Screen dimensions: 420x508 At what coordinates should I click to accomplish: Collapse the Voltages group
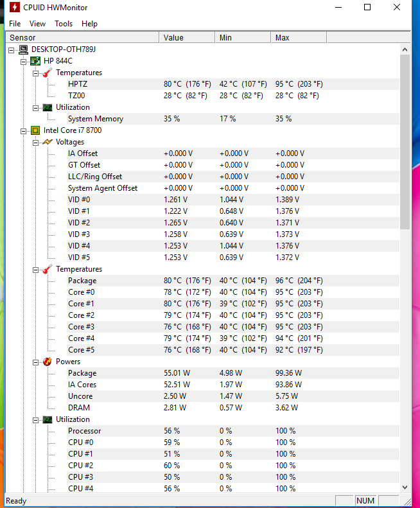[x=36, y=143]
